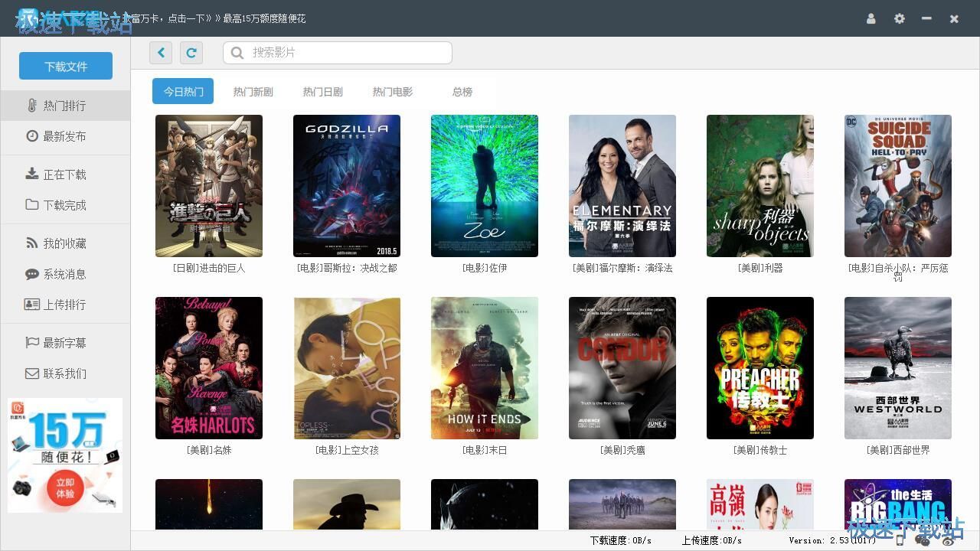Click the refresh button in toolbar
Image resolution: width=980 pixels, height=551 pixels.
point(191,52)
